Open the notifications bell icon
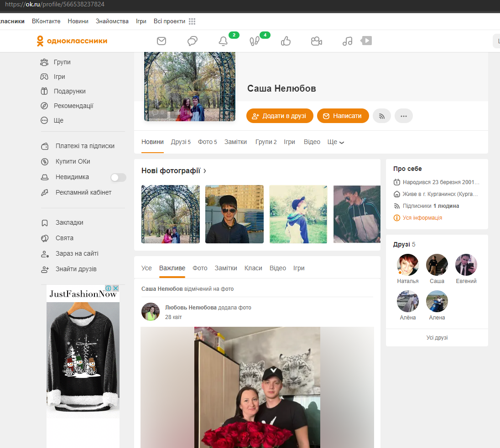This screenshot has height=448, width=500. coord(223,41)
